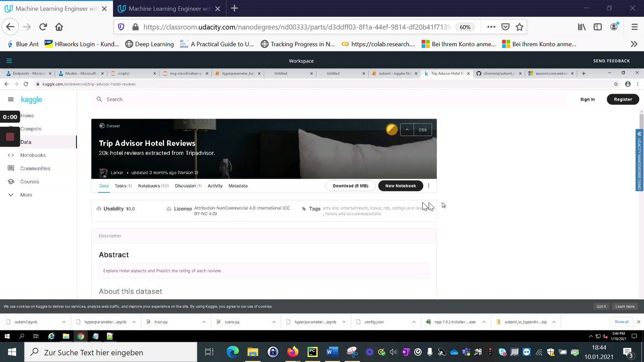Screen dimensions: 644x362
Task: Open the Firefox application menu
Action: pyautogui.click(x=634, y=27)
